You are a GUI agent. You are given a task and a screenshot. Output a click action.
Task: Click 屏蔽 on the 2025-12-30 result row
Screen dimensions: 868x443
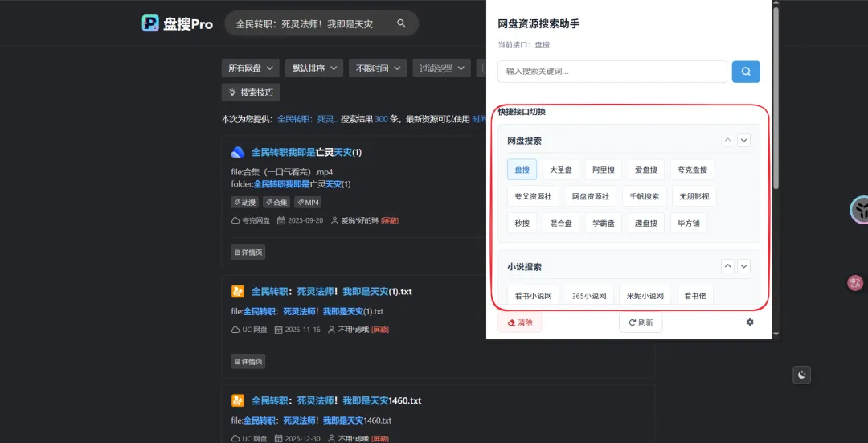[379, 438]
